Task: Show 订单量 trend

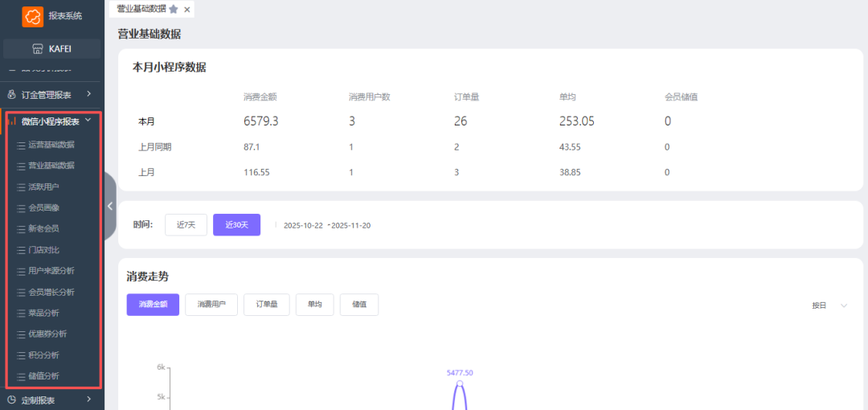Action: pos(267,305)
